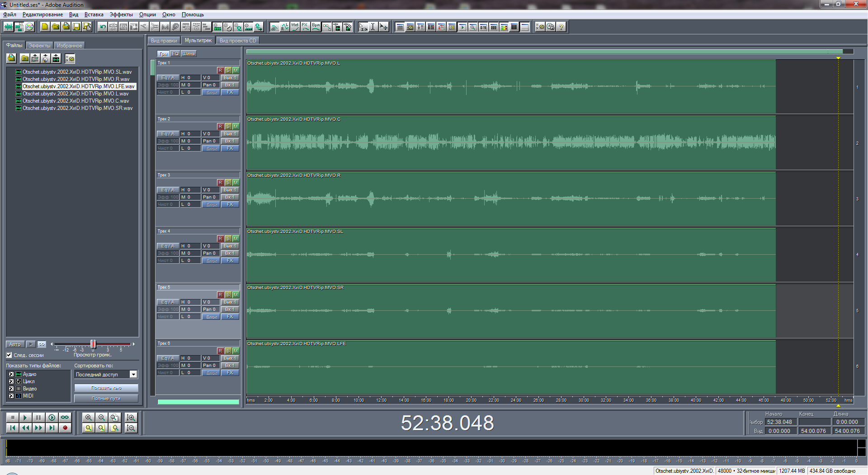This screenshot has height=475, width=868.
Task: Zoom out full both axes icon
Action: point(115,418)
